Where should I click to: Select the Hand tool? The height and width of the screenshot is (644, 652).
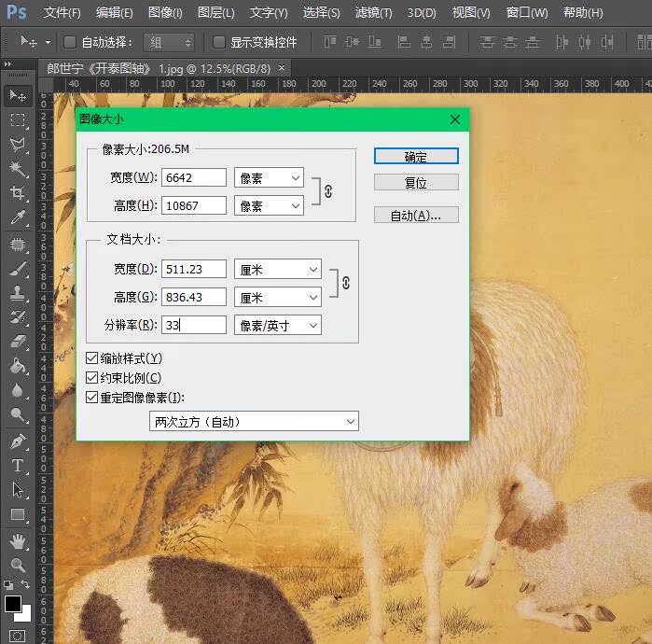18,541
